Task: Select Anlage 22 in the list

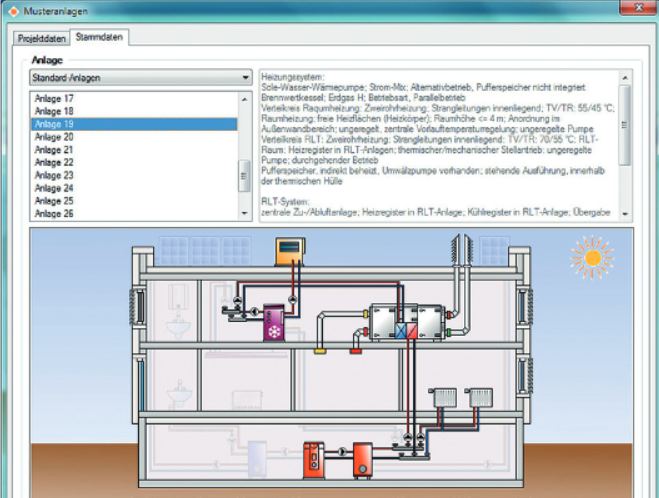Action: pyautogui.click(x=134, y=162)
